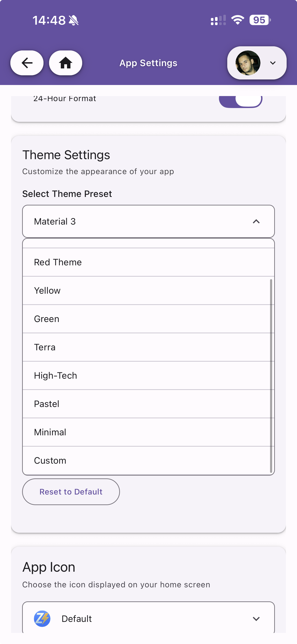Choose the High-Tech theme
The width and height of the screenshot is (297, 644).
tap(148, 375)
